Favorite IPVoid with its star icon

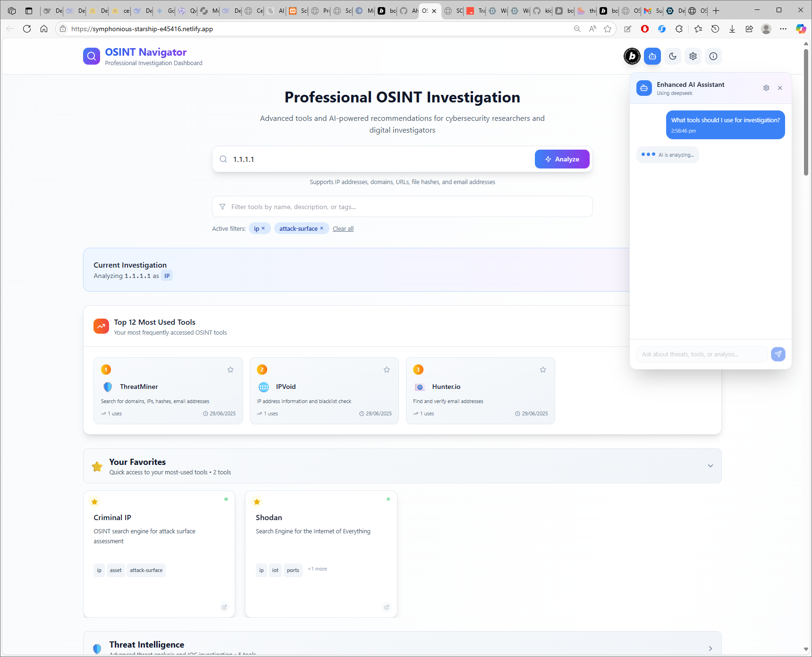(387, 370)
